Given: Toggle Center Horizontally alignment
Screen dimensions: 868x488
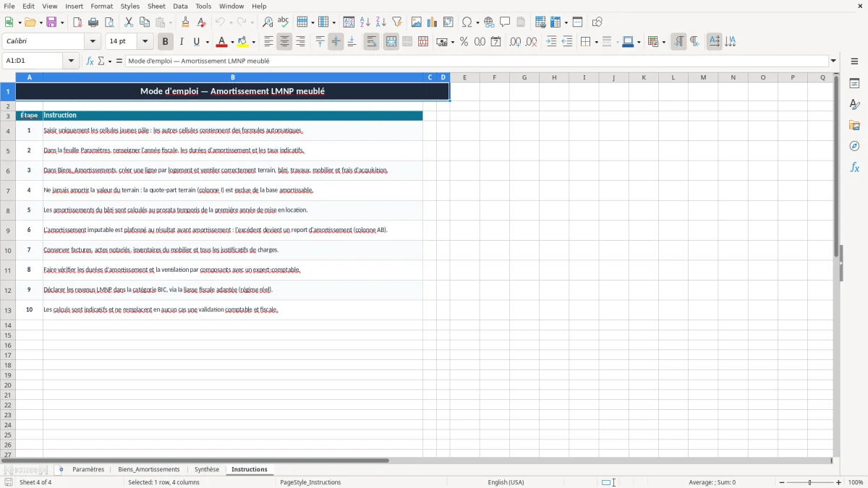Looking at the screenshot, I should [284, 42].
